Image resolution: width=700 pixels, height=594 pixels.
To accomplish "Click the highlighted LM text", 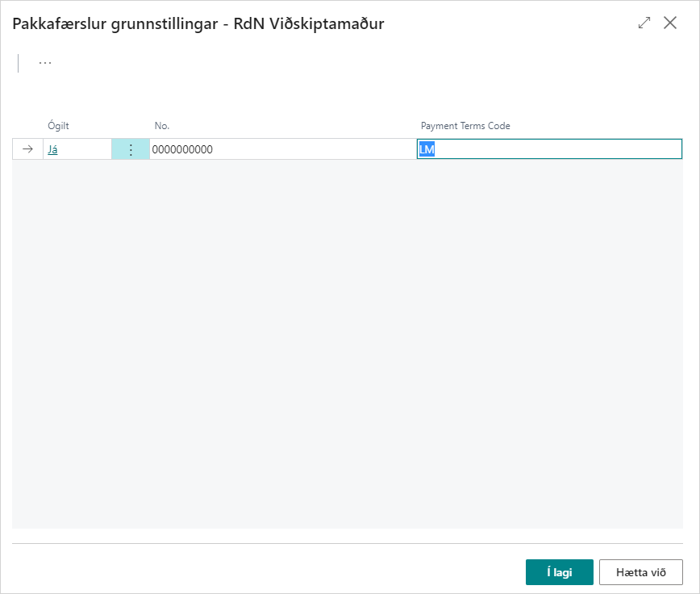I will tap(427, 149).
